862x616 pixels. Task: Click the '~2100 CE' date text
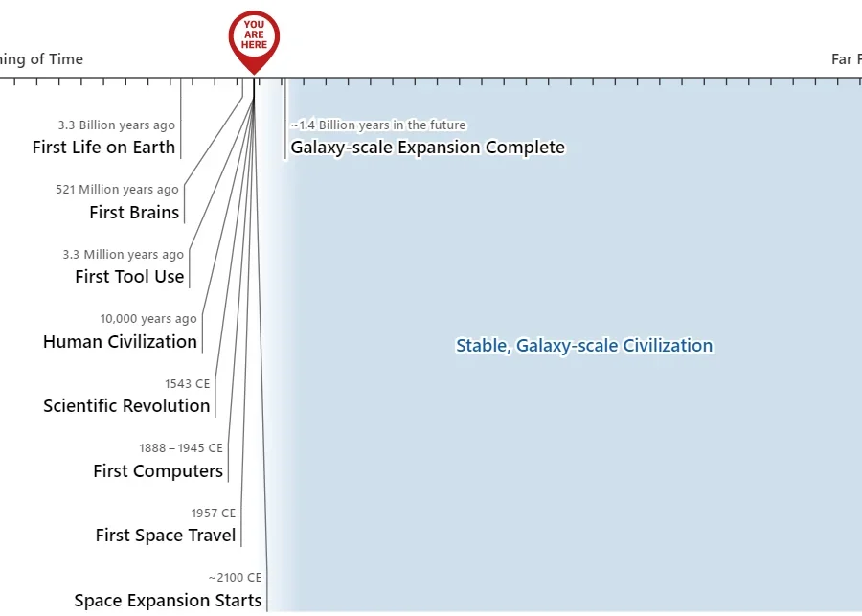pyautogui.click(x=235, y=578)
